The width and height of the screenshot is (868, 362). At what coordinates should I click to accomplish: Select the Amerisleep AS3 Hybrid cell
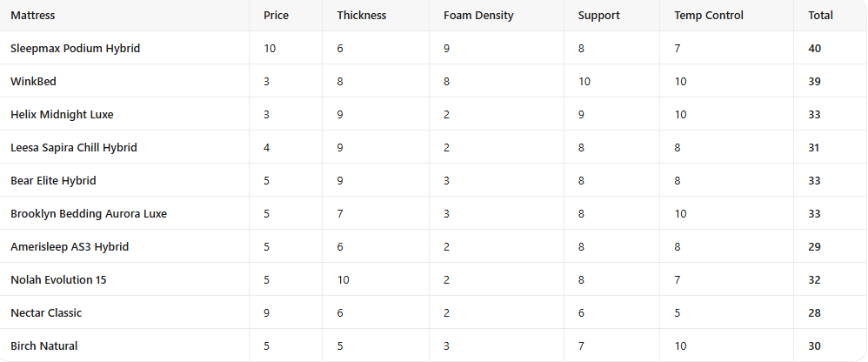pyautogui.click(x=70, y=247)
